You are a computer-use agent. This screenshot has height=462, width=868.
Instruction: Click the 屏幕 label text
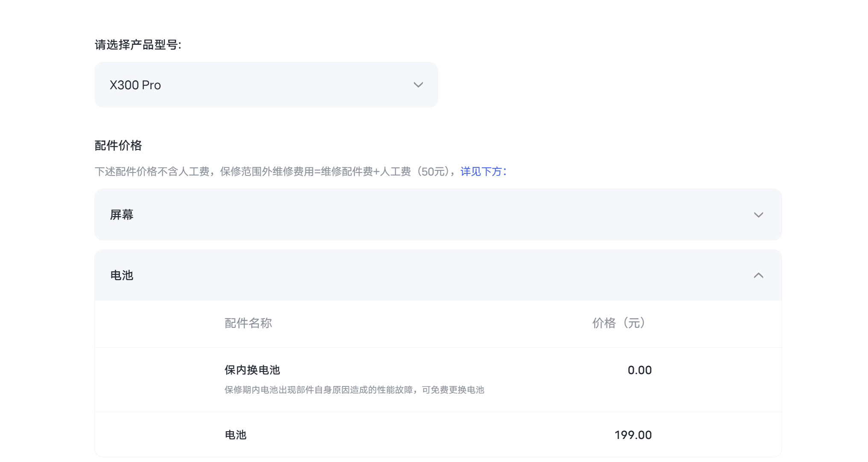(x=122, y=215)
